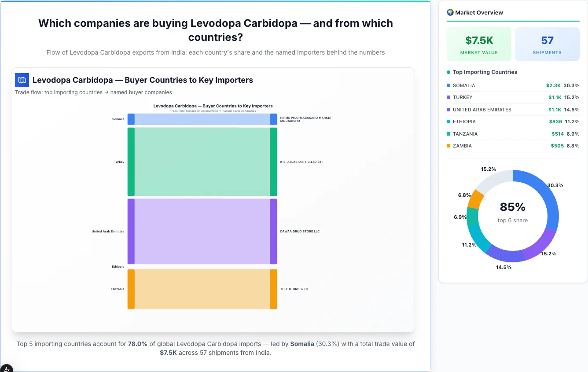Click the globe icon in Market Overview header
588x372 pixels.
(450, 12)
